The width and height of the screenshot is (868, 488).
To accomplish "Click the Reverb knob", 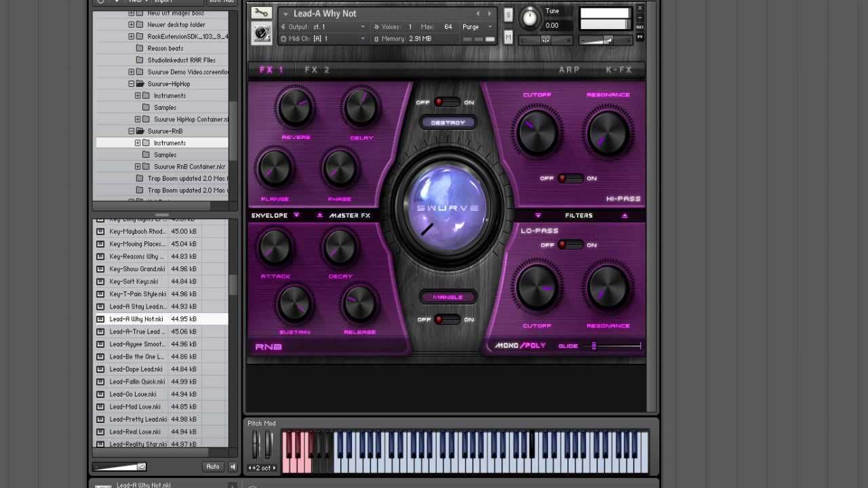I will point(296,108).
